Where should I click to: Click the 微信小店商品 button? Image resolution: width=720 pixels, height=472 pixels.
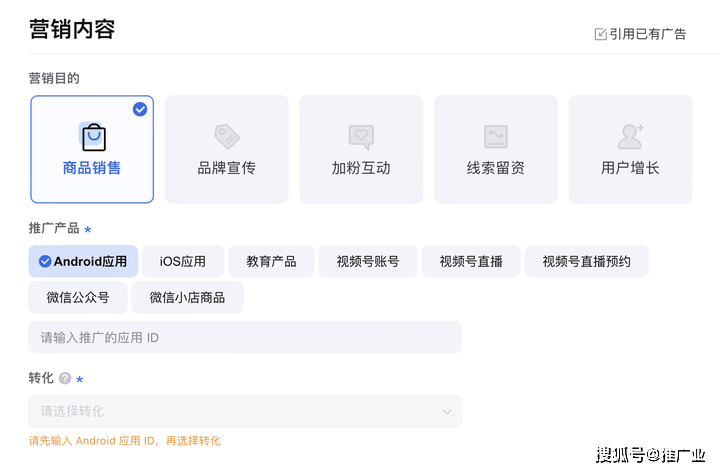(x=187, y=298)
